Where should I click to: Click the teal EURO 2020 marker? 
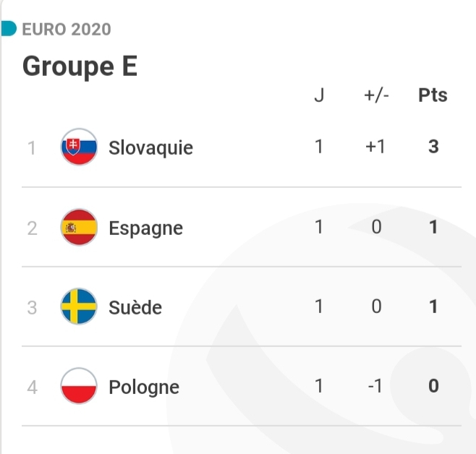9,29
